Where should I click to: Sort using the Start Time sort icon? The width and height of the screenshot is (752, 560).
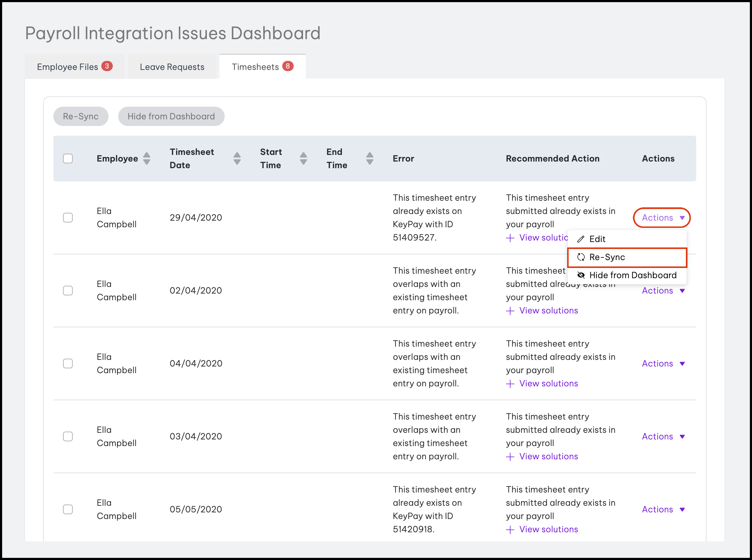pyautogui.click(x=303, y=158)
